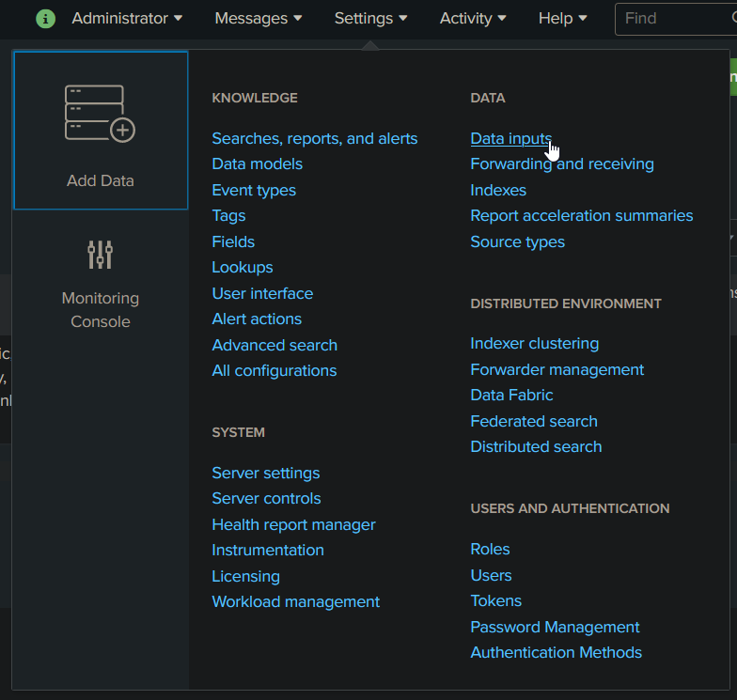Open Federated search settings
This screenshot has height=700, width=737.
(x=534, y=421)
